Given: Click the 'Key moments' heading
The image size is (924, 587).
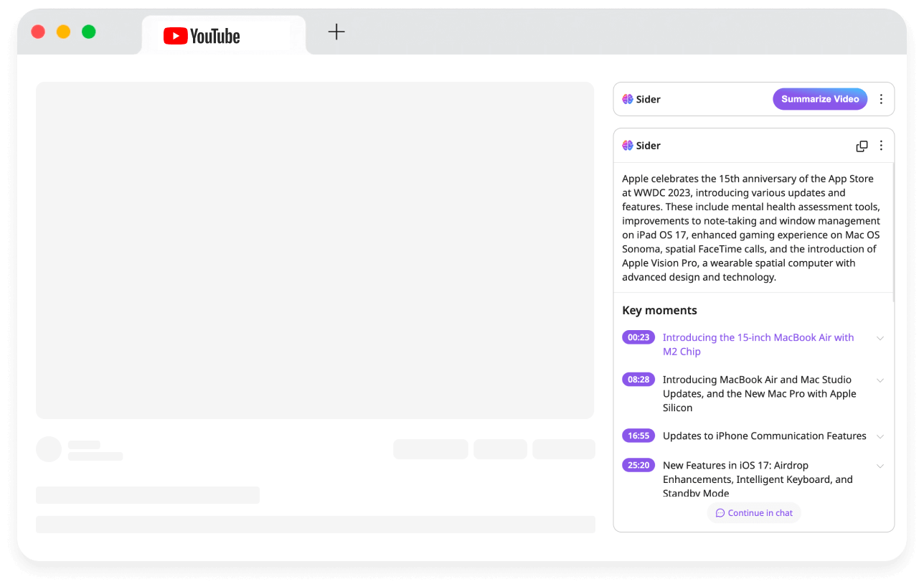Looking at the screenshot, I should click(659, 310).
